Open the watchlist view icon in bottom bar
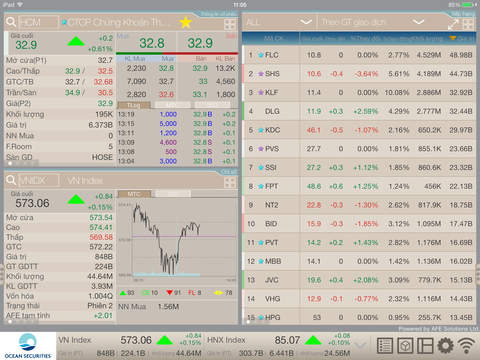 pos(384,345)
